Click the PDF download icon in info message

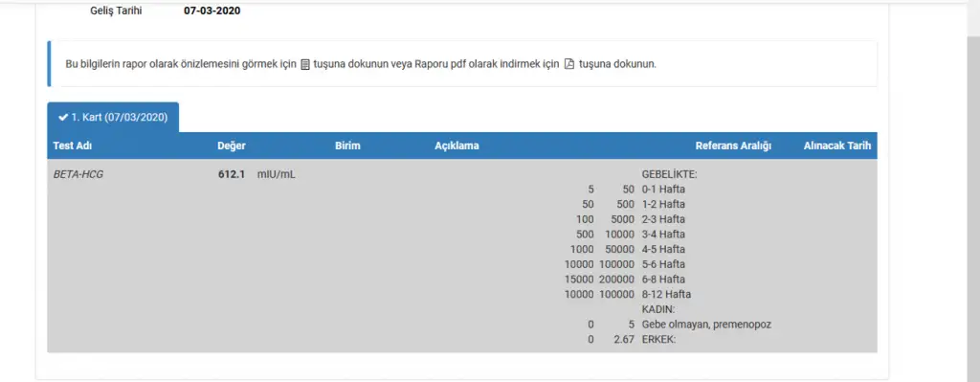tap(568, 64)
